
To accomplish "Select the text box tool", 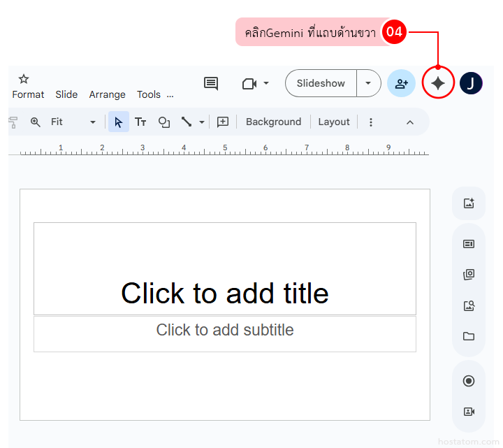I will coord(140,122).
